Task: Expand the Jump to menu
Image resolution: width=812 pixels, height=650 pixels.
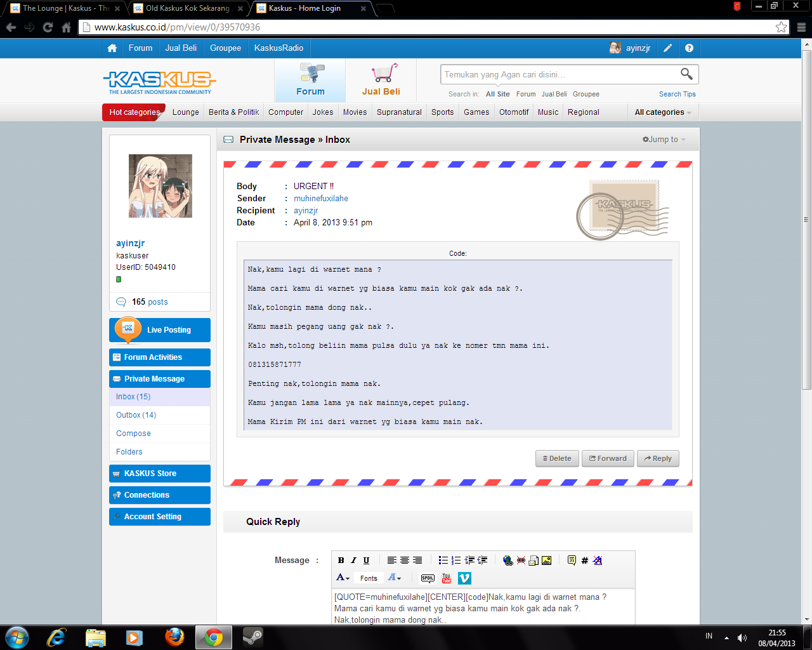Action: pos(664,140)
